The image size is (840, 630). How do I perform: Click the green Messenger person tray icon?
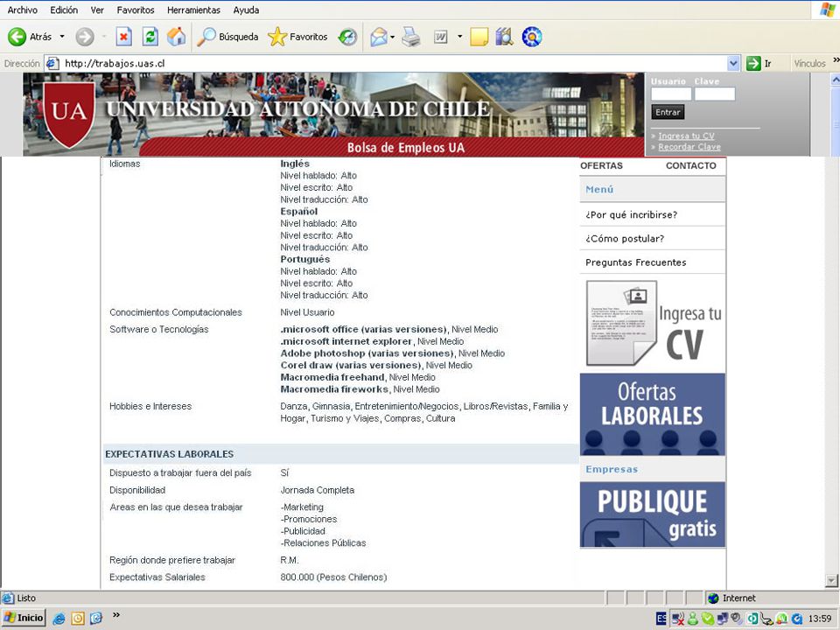[693, 619]
